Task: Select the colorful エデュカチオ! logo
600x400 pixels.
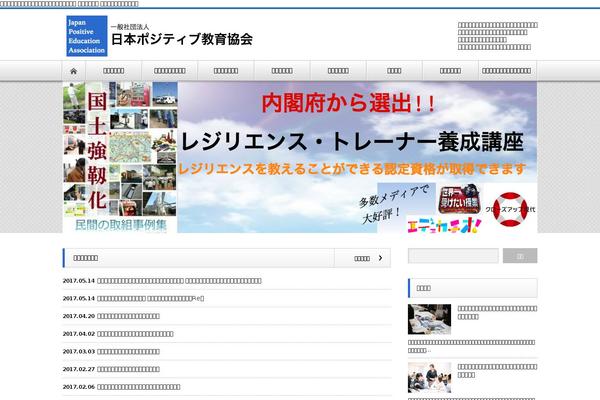Action: [444, 225]
